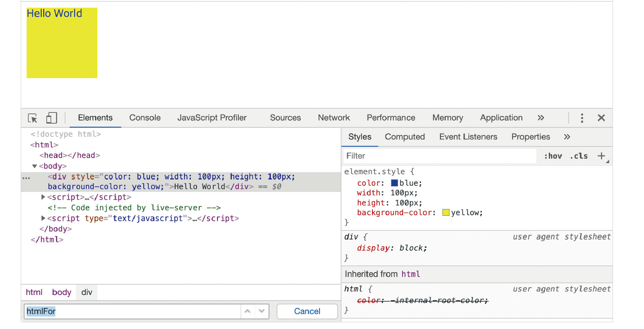Switch to the Elements tab
Image resolution: width=644 pixels, height=329 pixels.
coord(95,118)
